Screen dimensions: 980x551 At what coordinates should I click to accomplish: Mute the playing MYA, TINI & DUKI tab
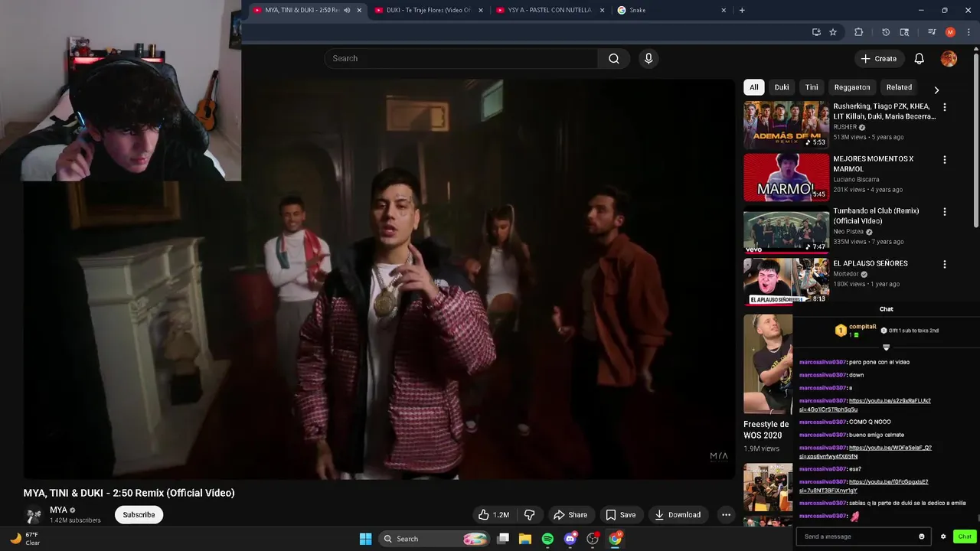pyautogui.click(x=347, y=10)
